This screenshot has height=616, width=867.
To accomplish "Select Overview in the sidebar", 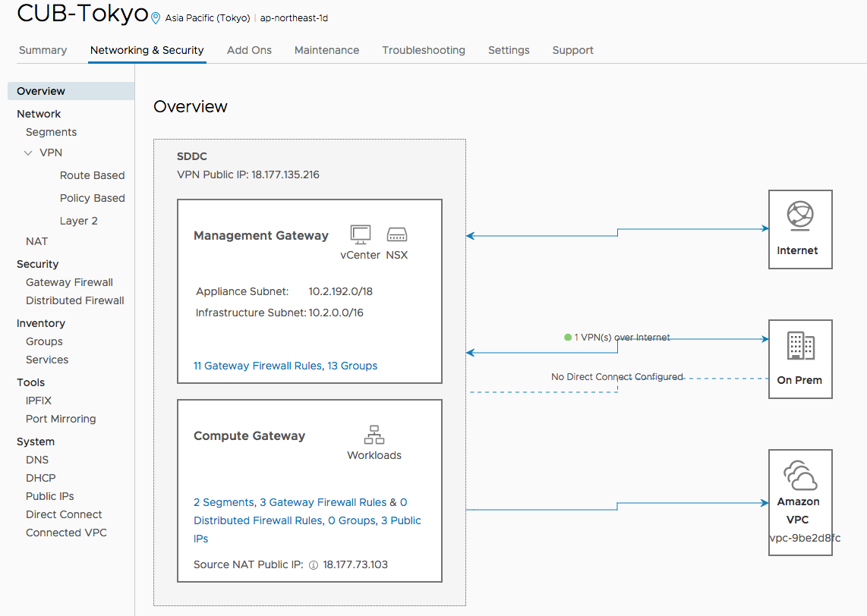I will pyautogui.click(x=71, y=91).
